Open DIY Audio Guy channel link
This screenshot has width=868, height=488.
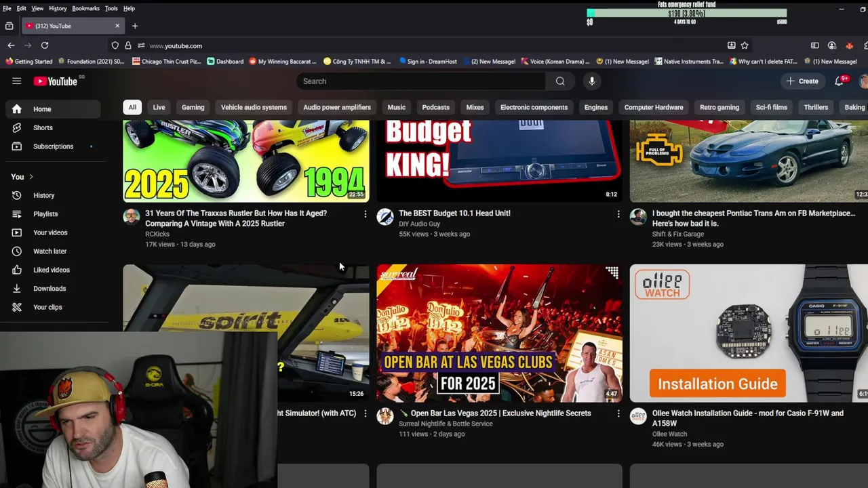click(x=419, y=224)
